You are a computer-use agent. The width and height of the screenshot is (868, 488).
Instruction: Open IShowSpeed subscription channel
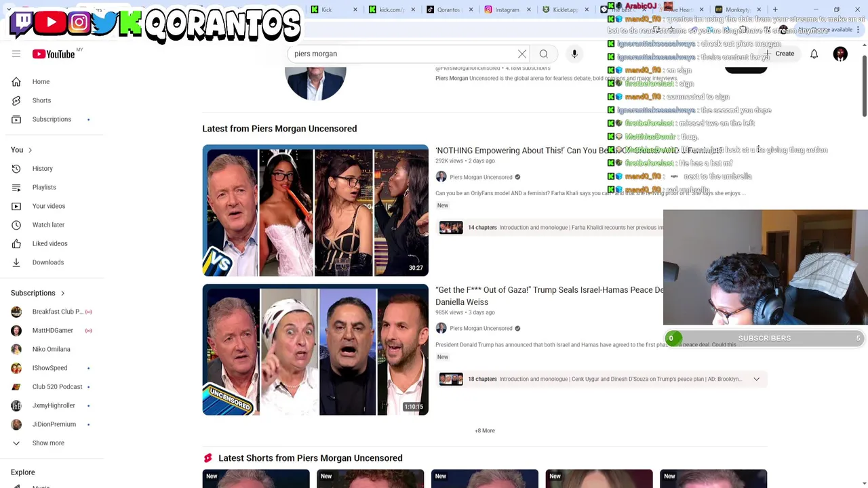pyautogui.click(x=52, y=368)
